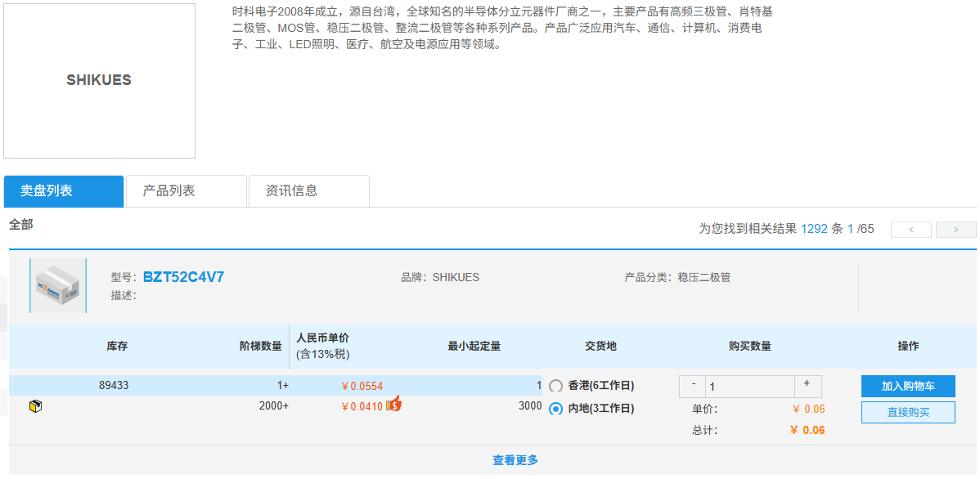
Task: Select the 内地(3工作日) delivery option
Action: [555, 409]
